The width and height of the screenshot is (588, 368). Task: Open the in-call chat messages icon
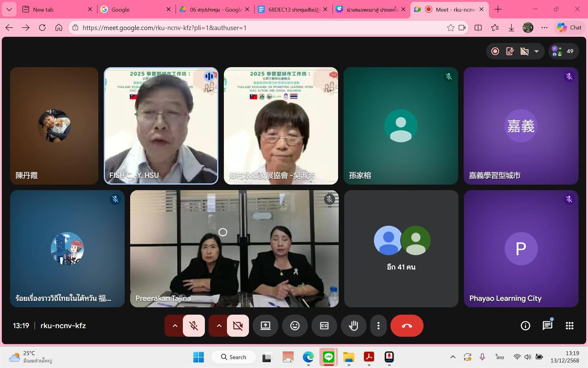(x=547, y=326)
